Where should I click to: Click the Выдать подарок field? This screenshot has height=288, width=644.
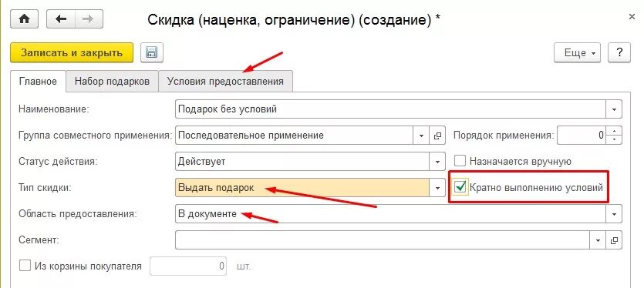(302, 188)
